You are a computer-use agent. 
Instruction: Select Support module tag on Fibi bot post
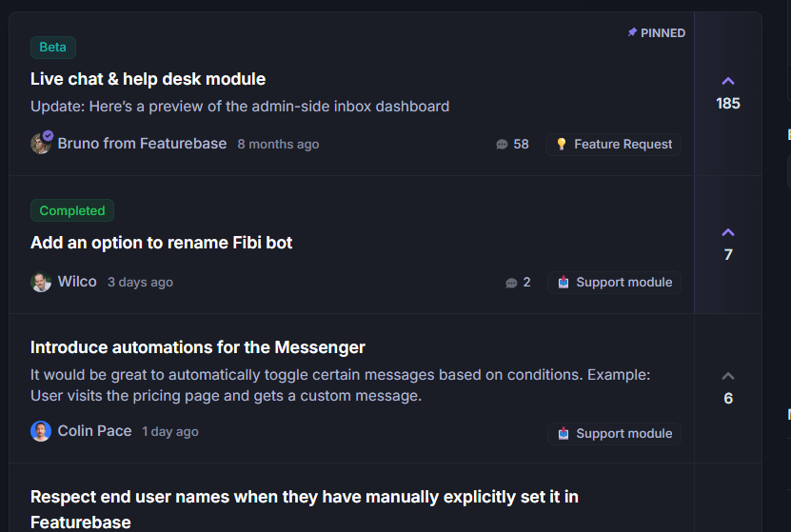click(614, 283)
